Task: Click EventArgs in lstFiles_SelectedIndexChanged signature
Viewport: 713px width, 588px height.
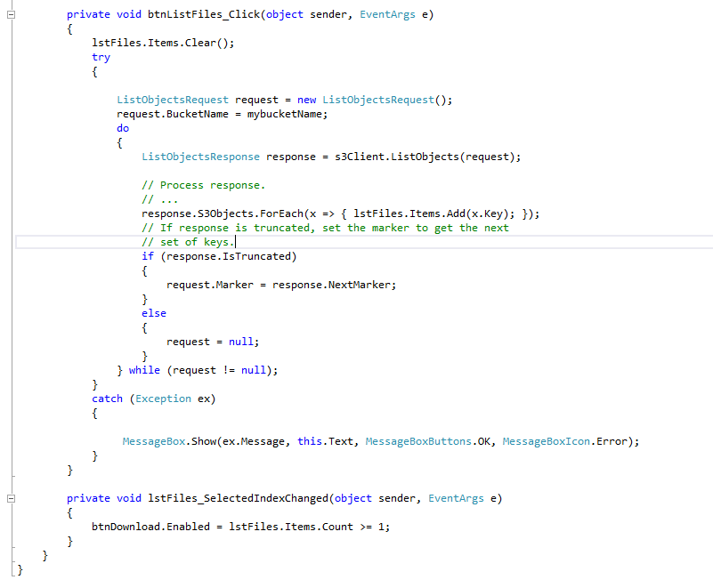Action: 456,498
